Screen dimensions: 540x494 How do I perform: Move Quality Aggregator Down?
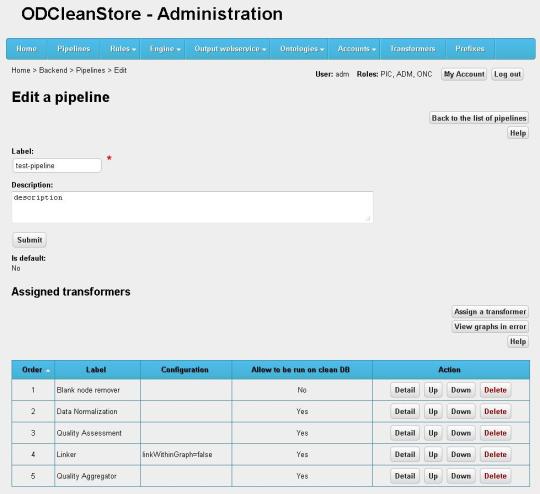point(461,476)
